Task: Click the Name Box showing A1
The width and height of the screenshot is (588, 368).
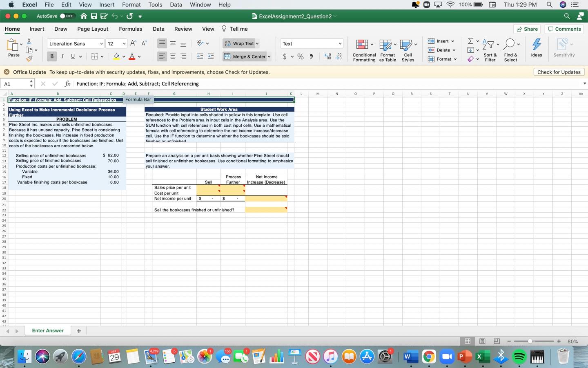Action: click(16, 84)
